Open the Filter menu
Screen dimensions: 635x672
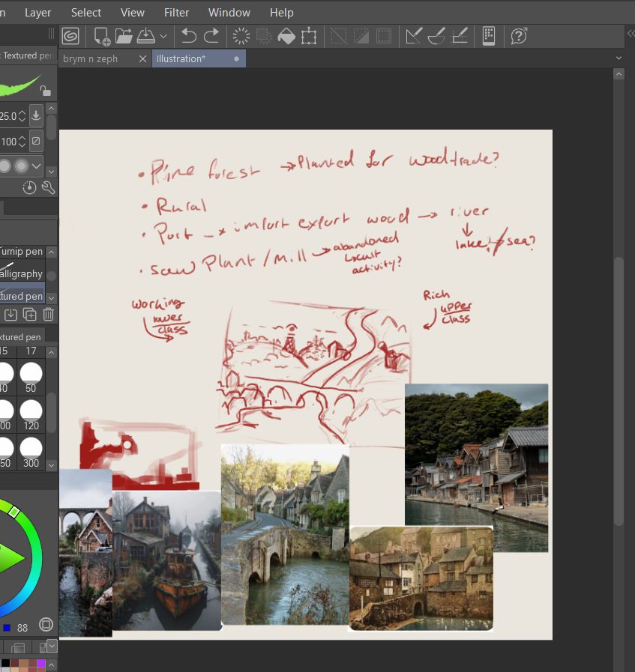tap(176, 12)
